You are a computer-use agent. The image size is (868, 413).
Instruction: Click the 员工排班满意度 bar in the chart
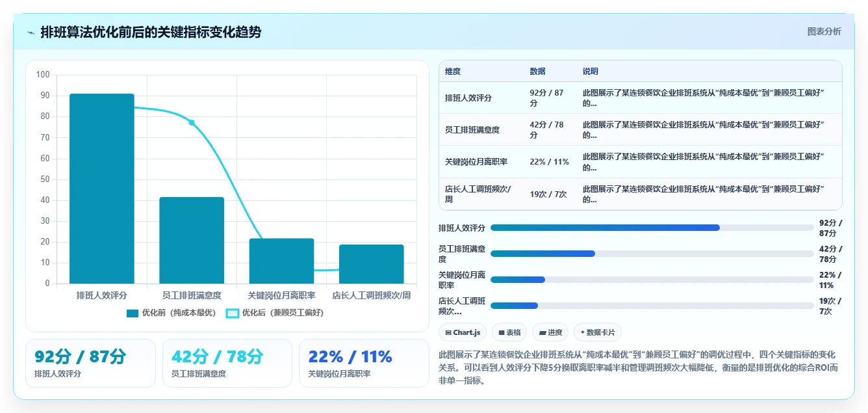pos(192,240)
